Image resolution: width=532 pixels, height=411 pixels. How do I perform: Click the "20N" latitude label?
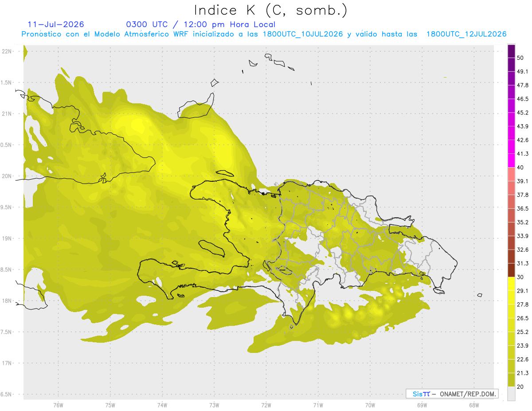8,176
